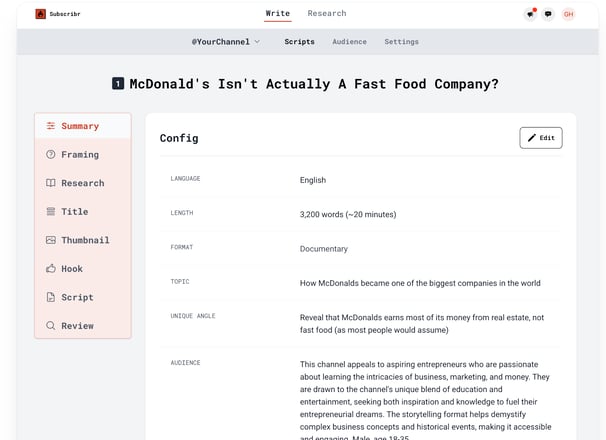Click the Subscribr flame logo icon
Viewport: 606px width, 440px height.
pos(41,14)
